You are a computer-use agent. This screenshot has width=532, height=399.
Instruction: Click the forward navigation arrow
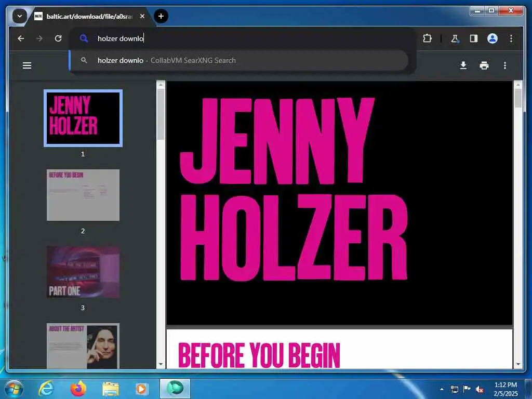(x=39, y=38)
